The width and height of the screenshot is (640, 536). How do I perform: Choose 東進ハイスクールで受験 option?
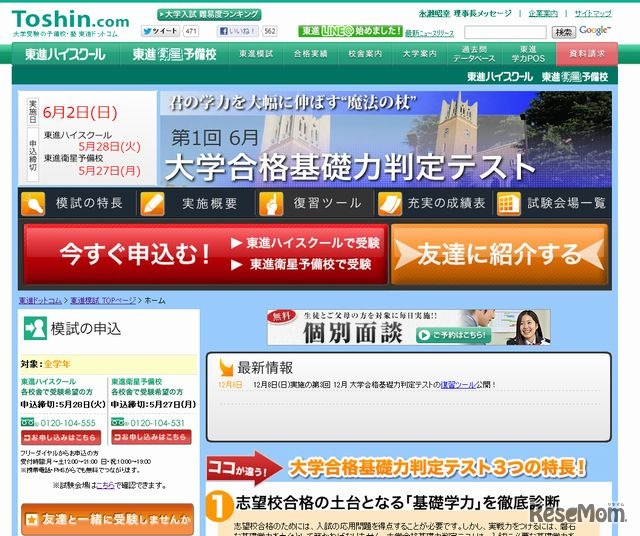tap(305, 243)
